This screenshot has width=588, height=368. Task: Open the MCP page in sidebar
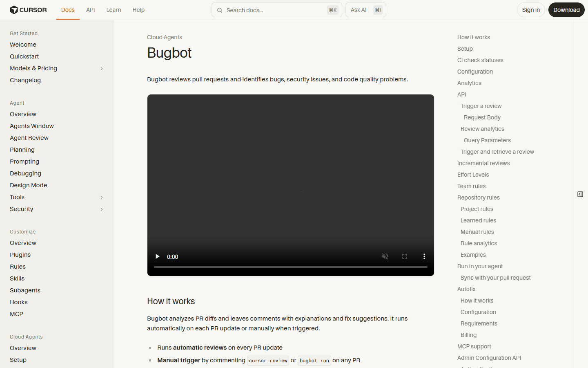click(16, 314)
